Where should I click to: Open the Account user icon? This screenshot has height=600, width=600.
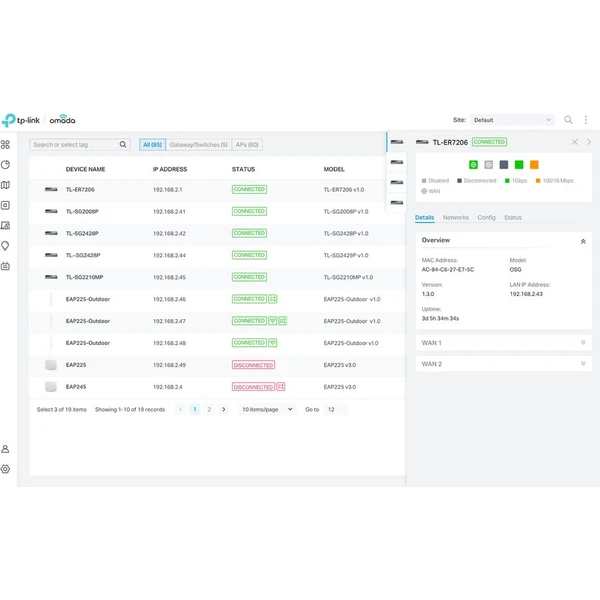[5, 449]
